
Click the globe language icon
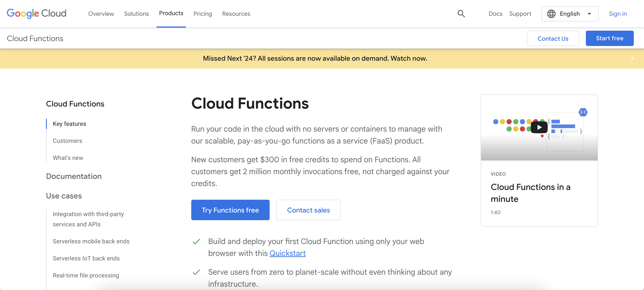[551, 14]
